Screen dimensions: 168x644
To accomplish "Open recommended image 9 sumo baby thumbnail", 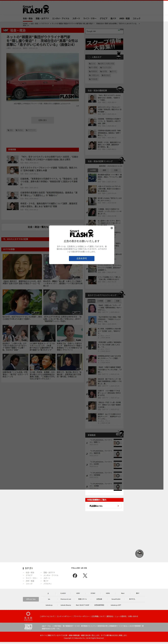I will pyautogui.click(x=43, y=362).
